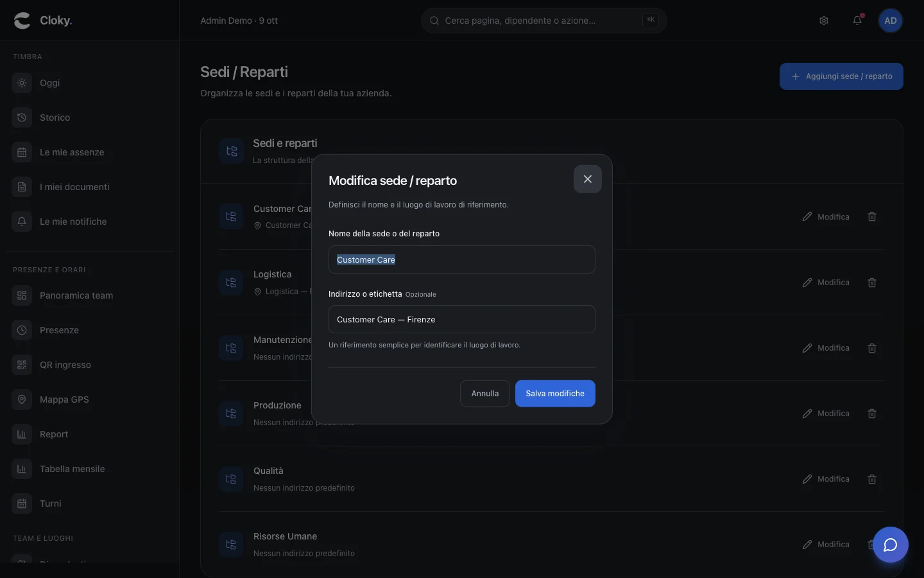Viewport: 924px width, 578px height.
Task: Click the Cloky logo icon
Action: [22, 21]
